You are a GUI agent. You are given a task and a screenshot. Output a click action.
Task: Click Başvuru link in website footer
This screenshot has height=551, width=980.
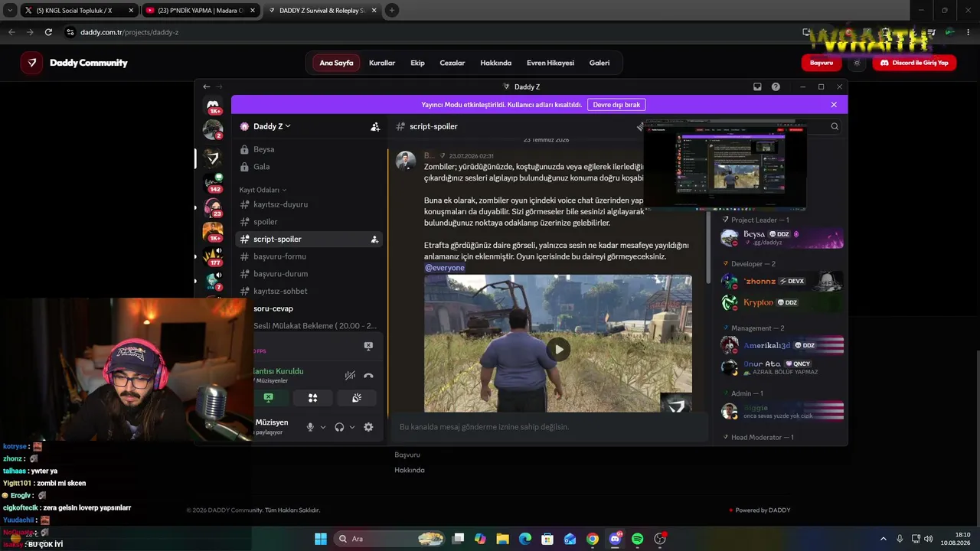pos(407,455)
